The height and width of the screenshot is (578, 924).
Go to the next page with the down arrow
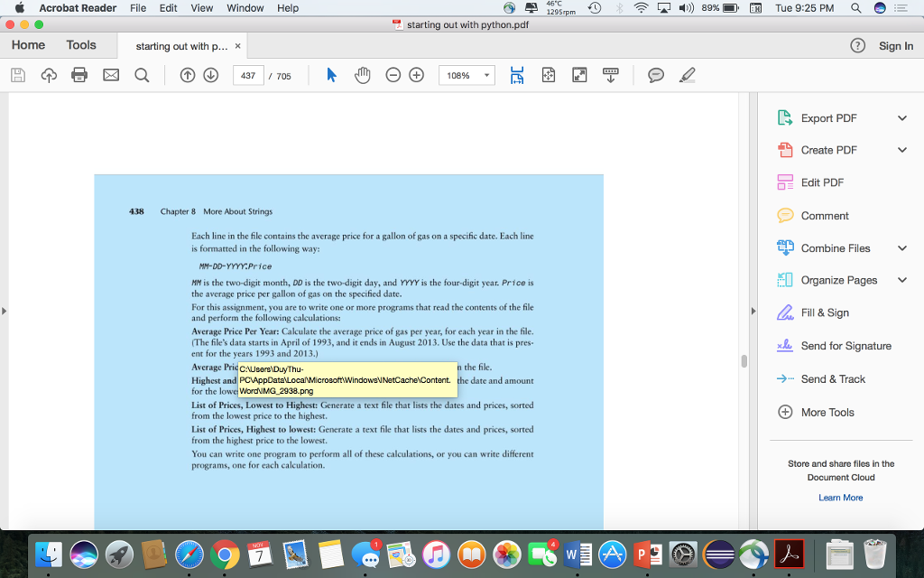point(210,75)
